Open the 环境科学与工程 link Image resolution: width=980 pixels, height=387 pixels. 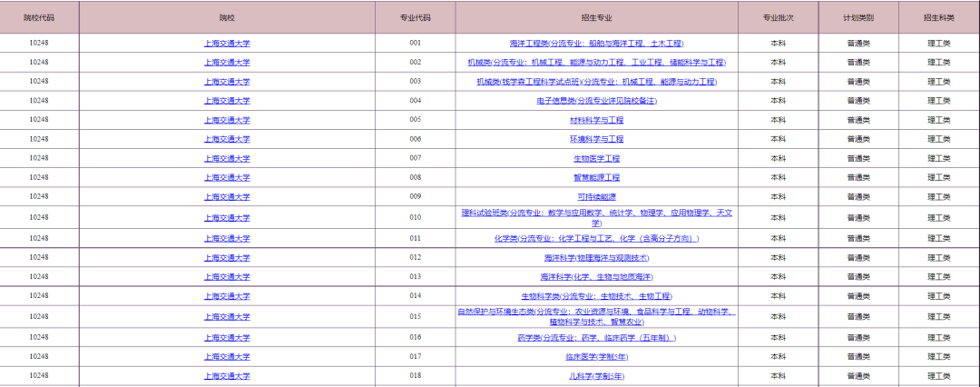point(596,139)
